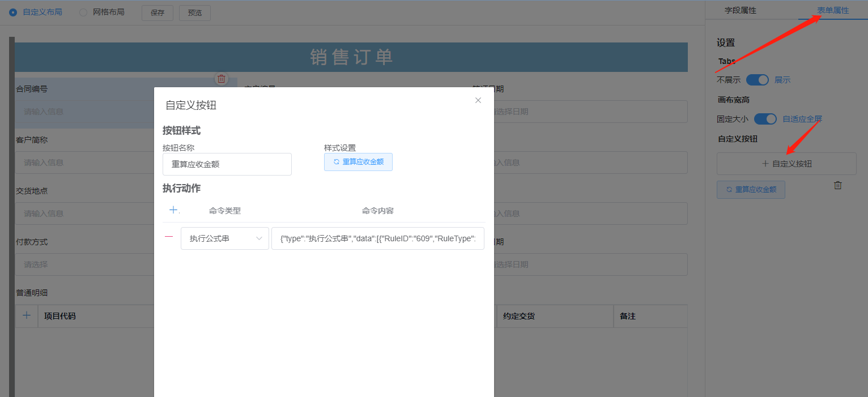Screen dimensions: 868x397
Task: Close the 自定义按钮 dialog
Action: [478, 100]
